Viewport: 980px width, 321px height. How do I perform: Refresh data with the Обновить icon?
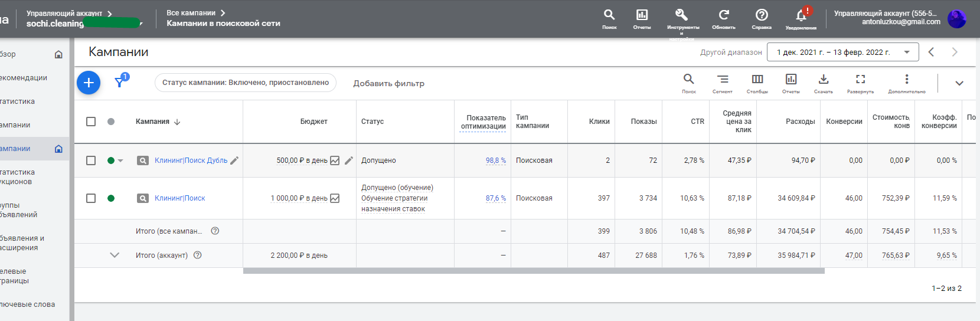pos(724,15)
